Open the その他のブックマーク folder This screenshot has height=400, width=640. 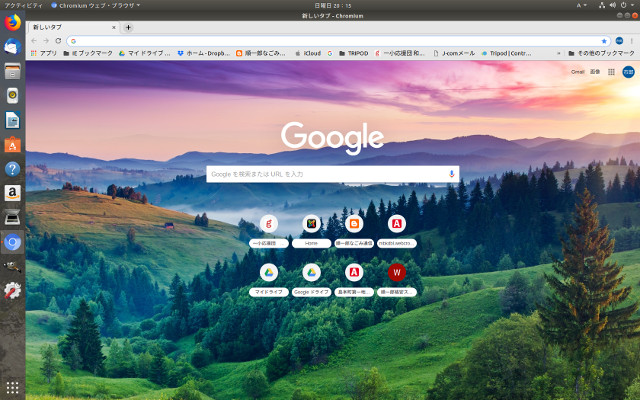[x=602, y=53]
